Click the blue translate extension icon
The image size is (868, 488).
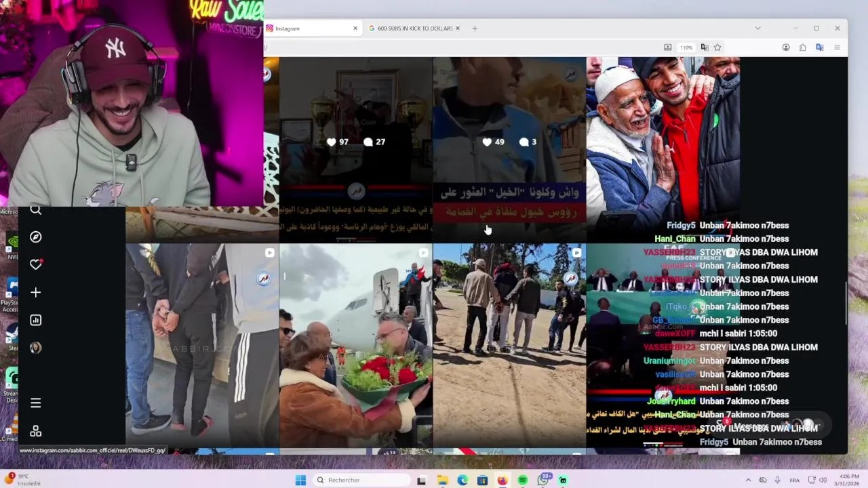(820, 47)
